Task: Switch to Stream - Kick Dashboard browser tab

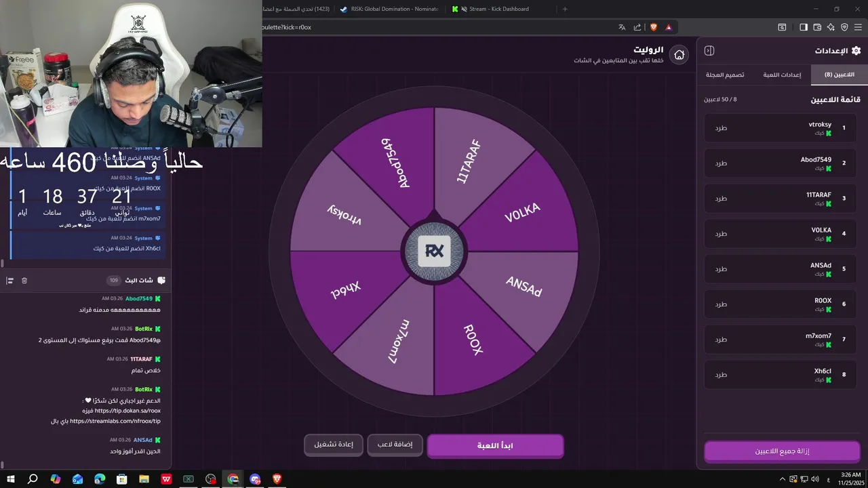Action: tap(500, 9)
